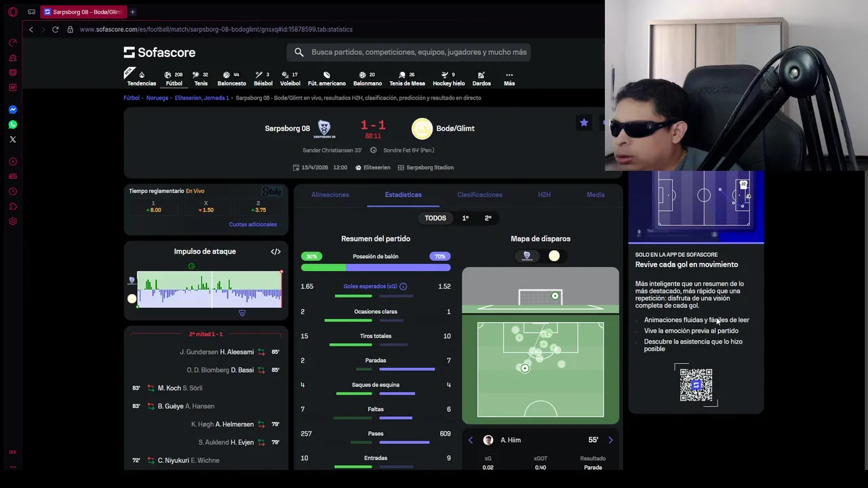Open X (Twitter) in Opera sidebar
Image resolution: width=868 pixels, height=488 pixels.
[x=12, y=139]
